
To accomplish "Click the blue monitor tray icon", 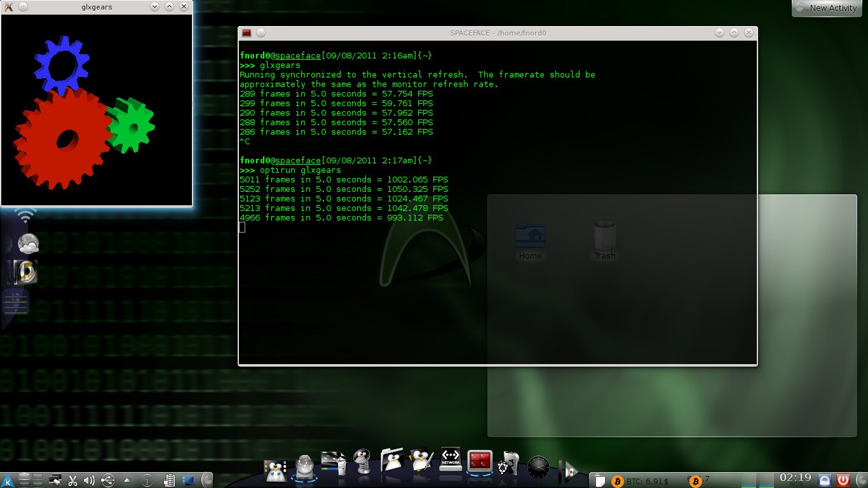I will (189, 480).
